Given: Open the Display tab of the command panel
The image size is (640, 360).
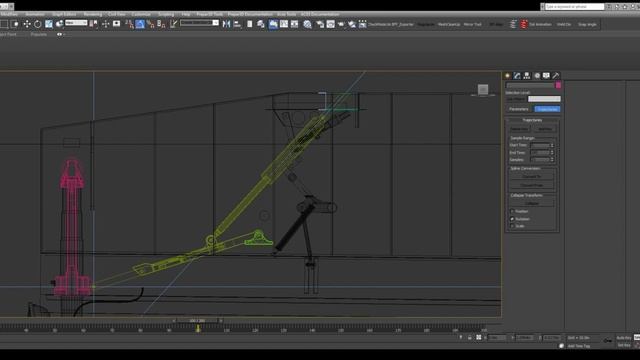Looking at the screenshot, I should (x=546, y=76).
